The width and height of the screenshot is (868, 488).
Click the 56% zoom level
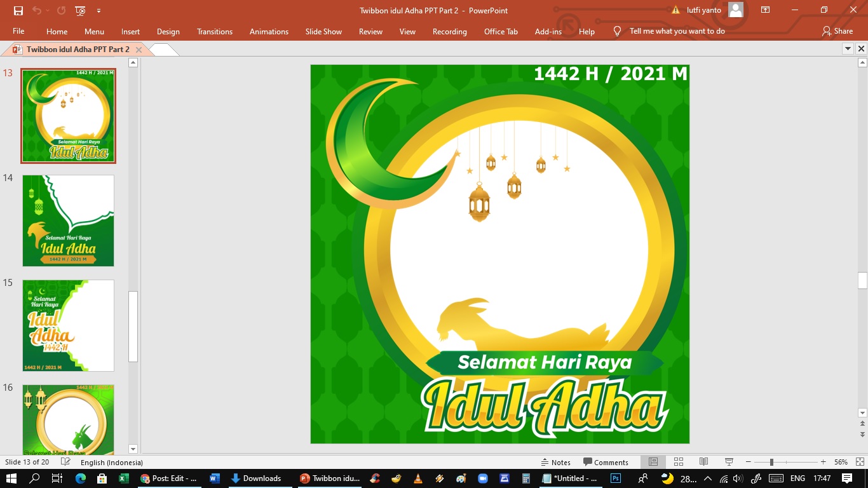[x=841, y=462]
